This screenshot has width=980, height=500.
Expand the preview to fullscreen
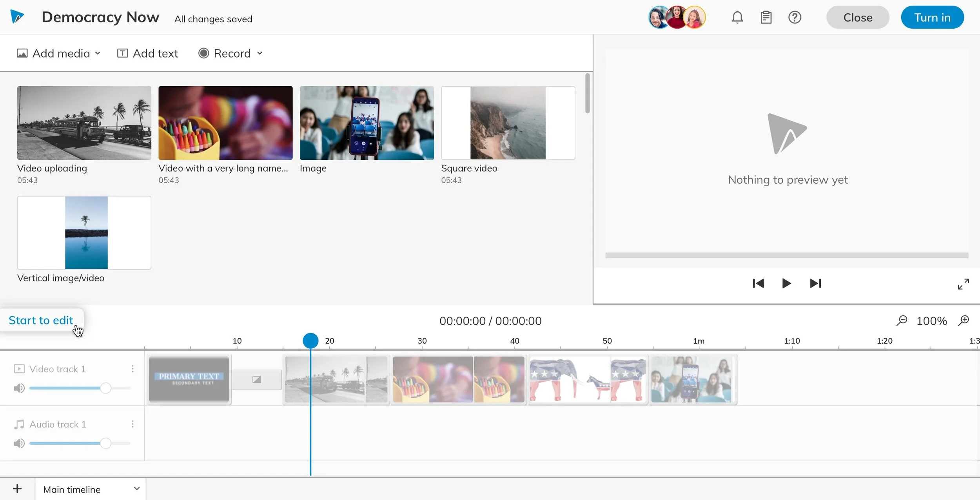(963, 284)
